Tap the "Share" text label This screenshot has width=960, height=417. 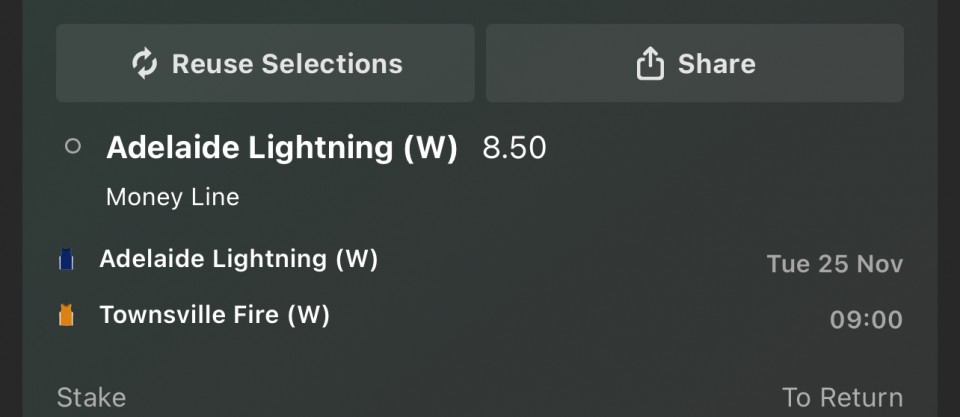[716, 64]
